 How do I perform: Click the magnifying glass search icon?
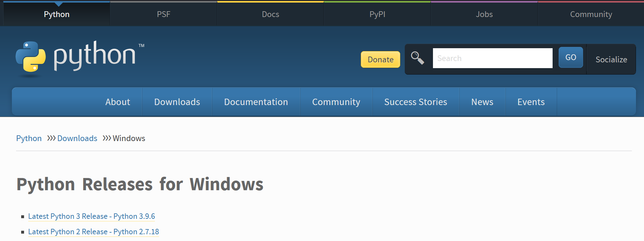(417, 58)
